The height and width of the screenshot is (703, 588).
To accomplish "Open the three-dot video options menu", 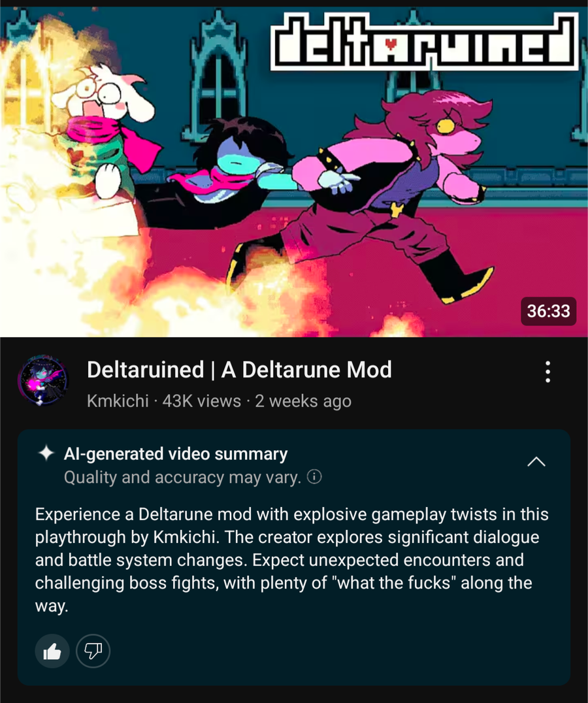I will [547, 372].
